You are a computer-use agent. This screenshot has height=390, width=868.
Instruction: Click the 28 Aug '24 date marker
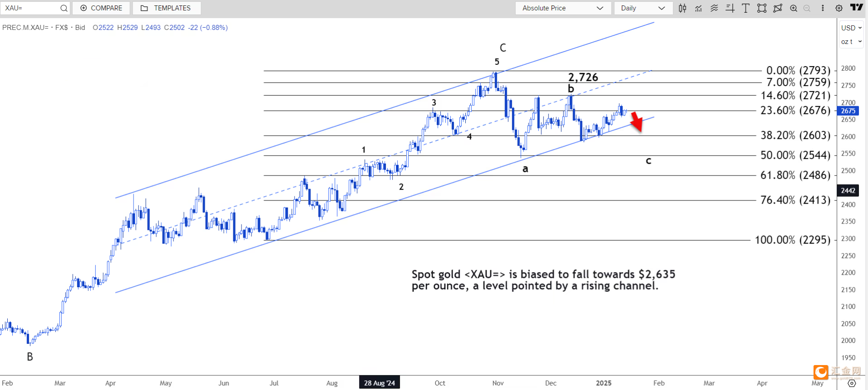[x=380, y=383]
